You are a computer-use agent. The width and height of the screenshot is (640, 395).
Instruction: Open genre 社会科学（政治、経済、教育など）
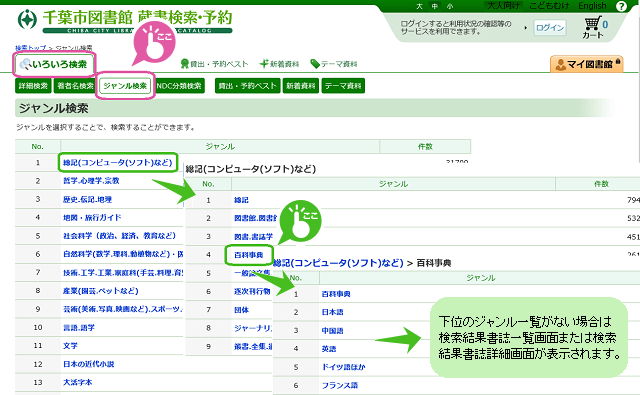point(119,236)
